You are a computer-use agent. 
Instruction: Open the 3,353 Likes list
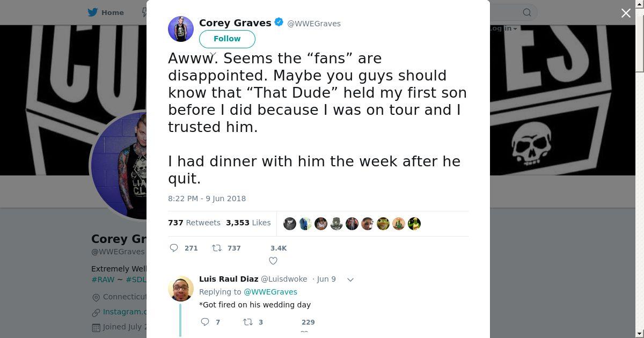[x=248, y=223]
